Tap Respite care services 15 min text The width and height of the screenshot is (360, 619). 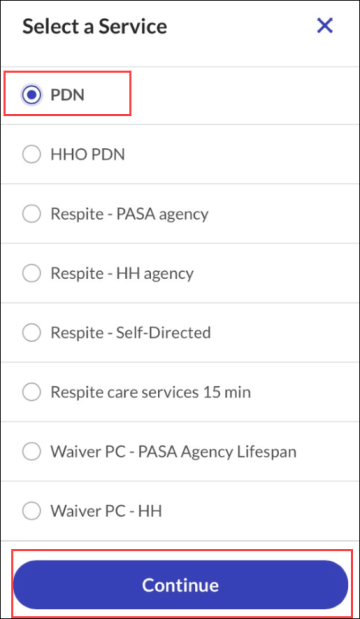(151, 392)
